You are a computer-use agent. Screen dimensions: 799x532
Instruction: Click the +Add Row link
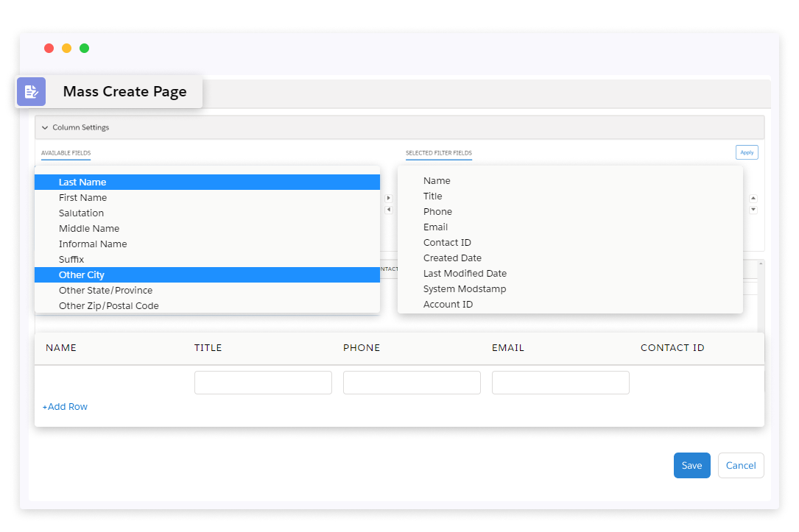(65, 407)
